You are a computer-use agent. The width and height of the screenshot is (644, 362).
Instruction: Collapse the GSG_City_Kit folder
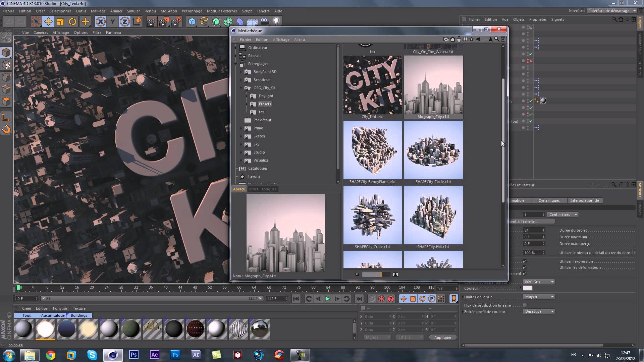click(241, 88)
